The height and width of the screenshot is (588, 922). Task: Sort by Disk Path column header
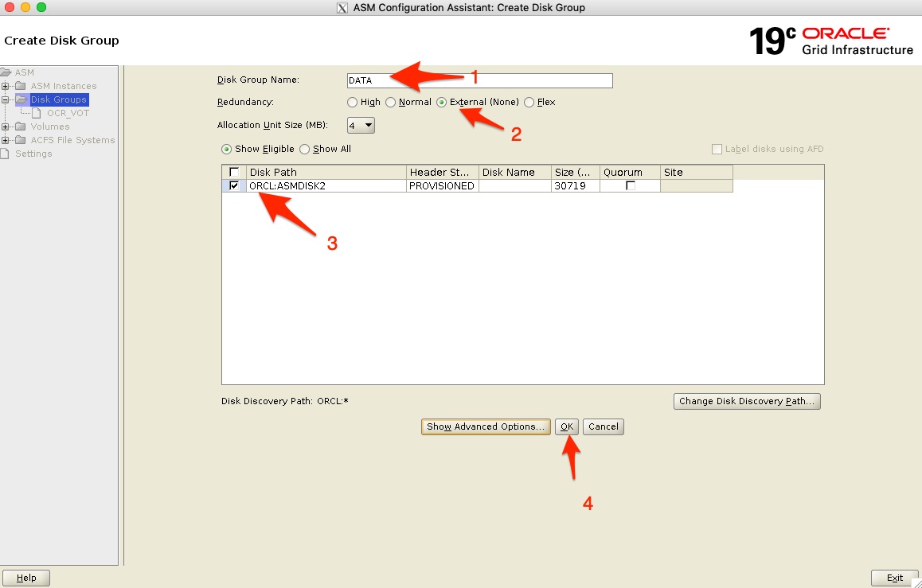[326, 172]
